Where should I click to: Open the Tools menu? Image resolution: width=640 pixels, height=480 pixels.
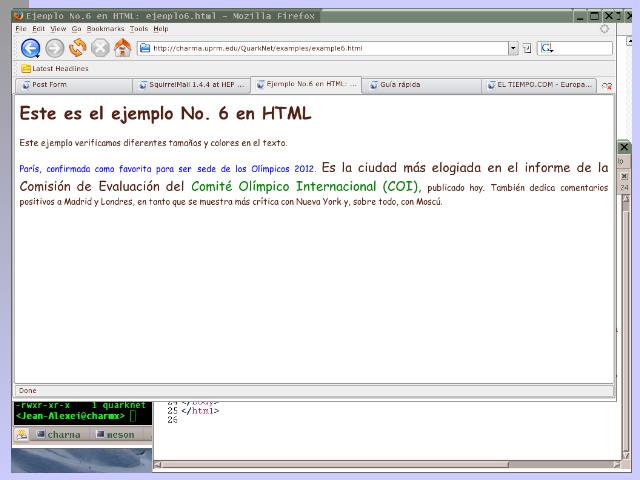point(138,29)
